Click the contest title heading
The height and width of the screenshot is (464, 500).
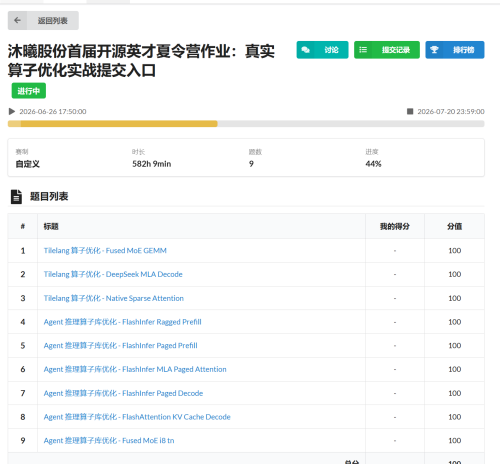point(141,61)
